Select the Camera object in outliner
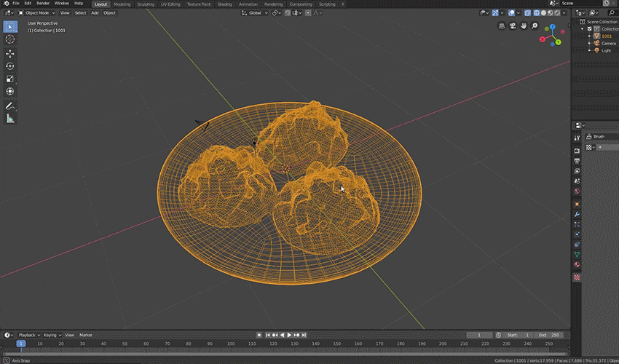This screenshot has width=619, height=364. tap(608, 43)
